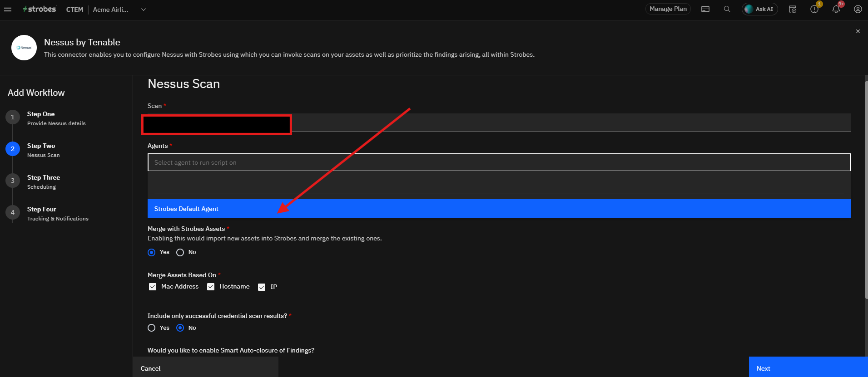Open the hamburger navigation menu

tap(8, 10)
